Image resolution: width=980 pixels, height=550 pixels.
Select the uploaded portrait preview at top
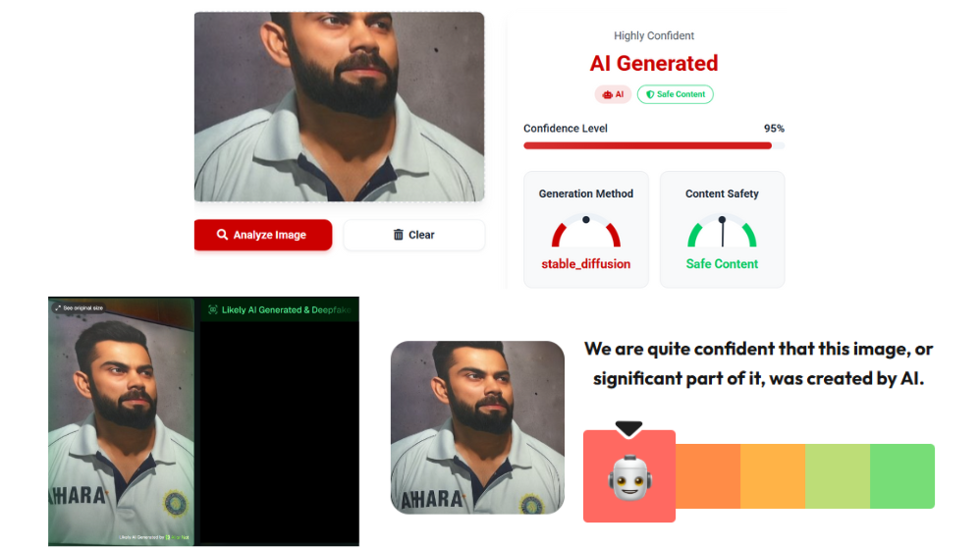(x=340, y=107)
